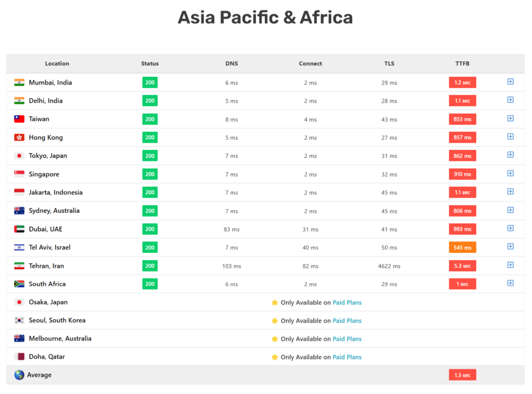Click the 5.3 sec TTFB badge for Tehran
The image size is (532, 394).
pos(462,265)
